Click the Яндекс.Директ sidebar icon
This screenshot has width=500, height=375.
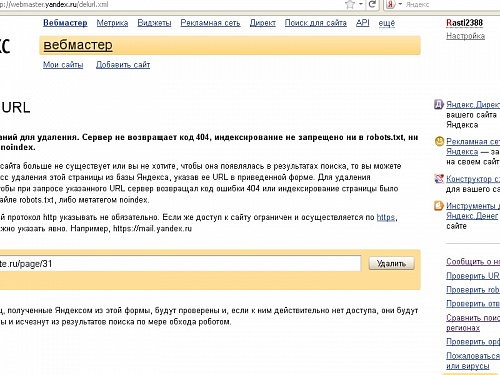[x=439, y=104]
